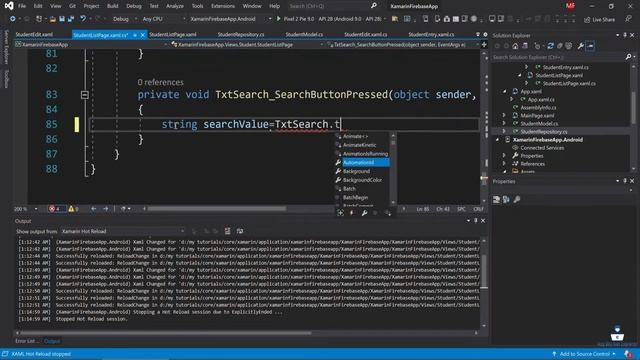The height and width of the screenshot is (360, 640).
Task: Click the Categorized icon in Properties panel
Action: (496, 199)
